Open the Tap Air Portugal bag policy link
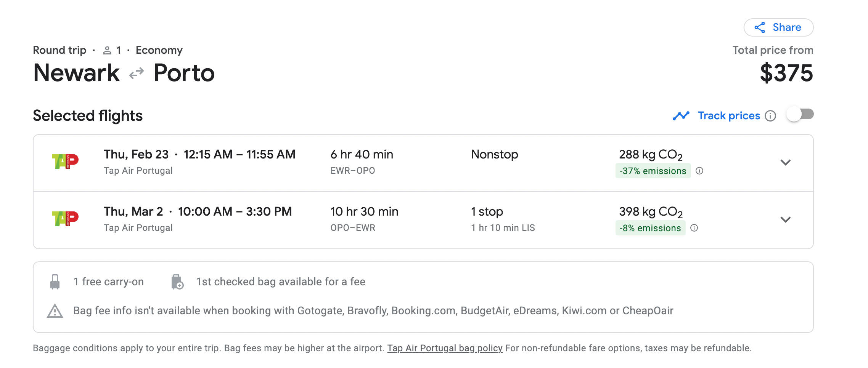 click(445, 348)
